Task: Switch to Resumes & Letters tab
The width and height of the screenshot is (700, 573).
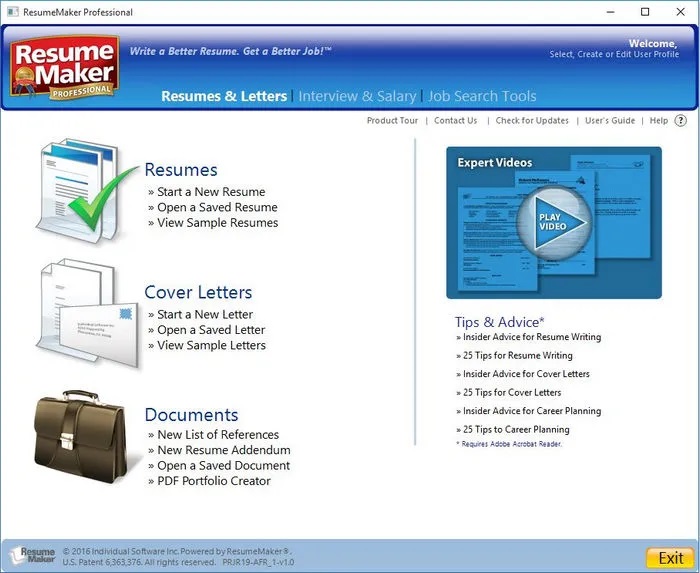Action: (224, 96)
